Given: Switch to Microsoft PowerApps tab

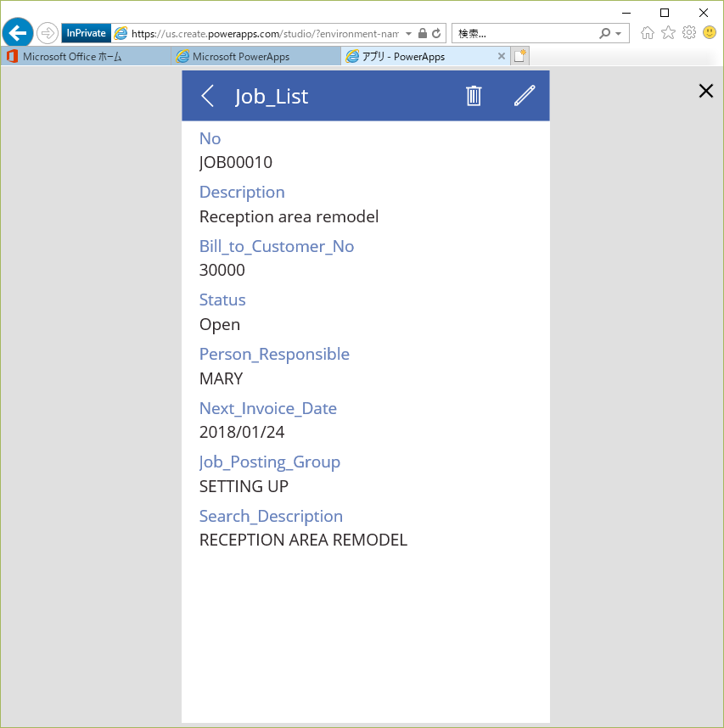Looking at the screenshot, I should pos(255,57).
